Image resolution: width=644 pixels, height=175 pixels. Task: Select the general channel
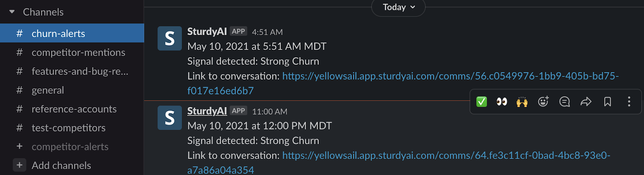[48, 90]
